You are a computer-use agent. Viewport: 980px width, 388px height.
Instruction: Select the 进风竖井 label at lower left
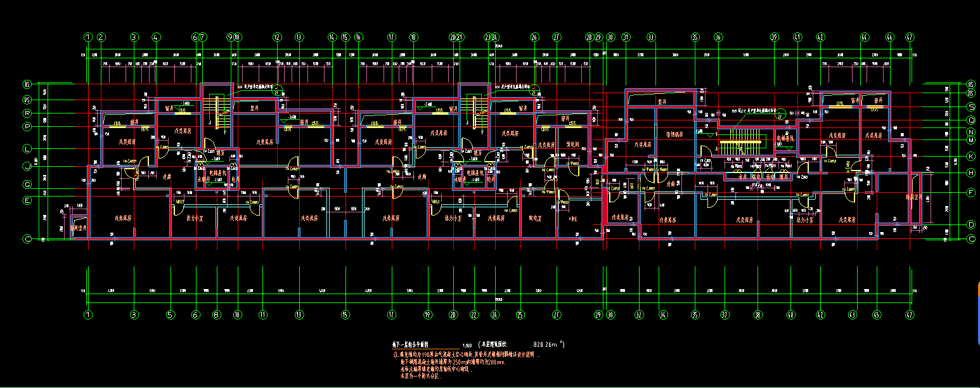(77, 227)
